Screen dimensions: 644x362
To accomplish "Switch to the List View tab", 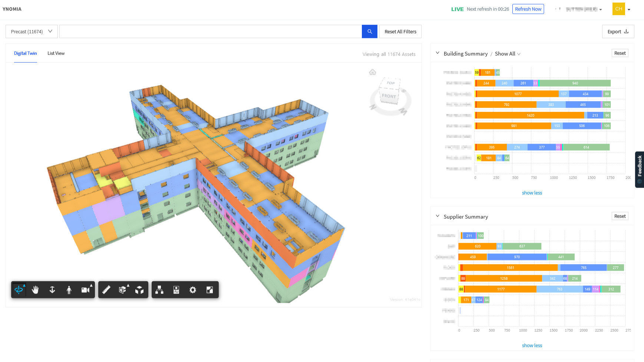I will [56, 53].
